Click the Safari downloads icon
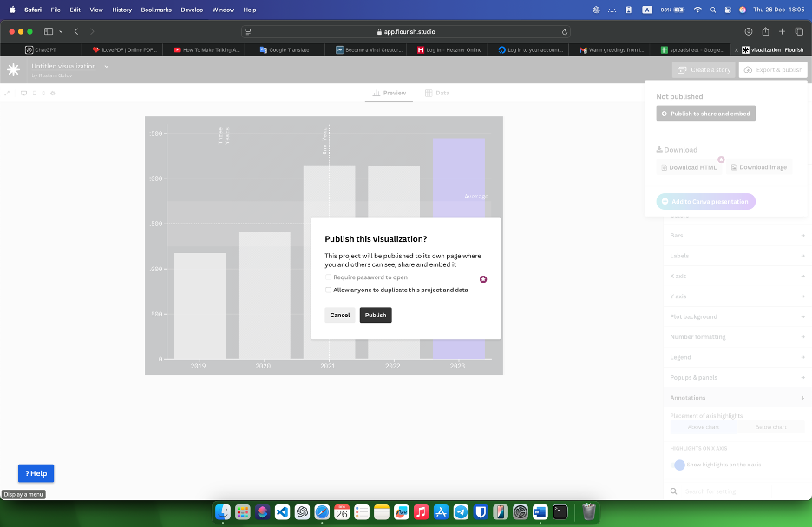 point(749,31)
